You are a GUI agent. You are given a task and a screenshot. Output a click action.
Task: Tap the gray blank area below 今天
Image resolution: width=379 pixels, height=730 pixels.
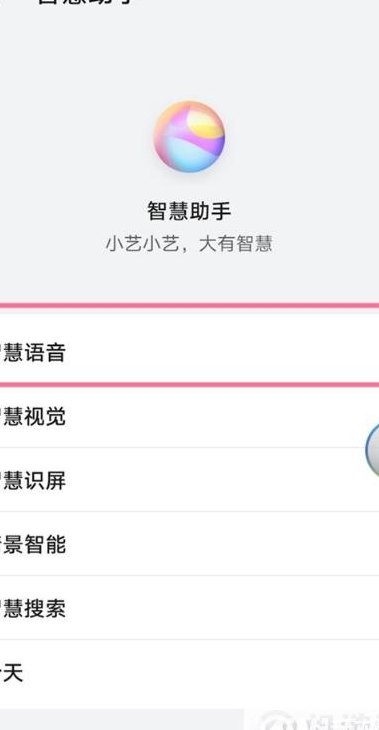coord(121,719)
